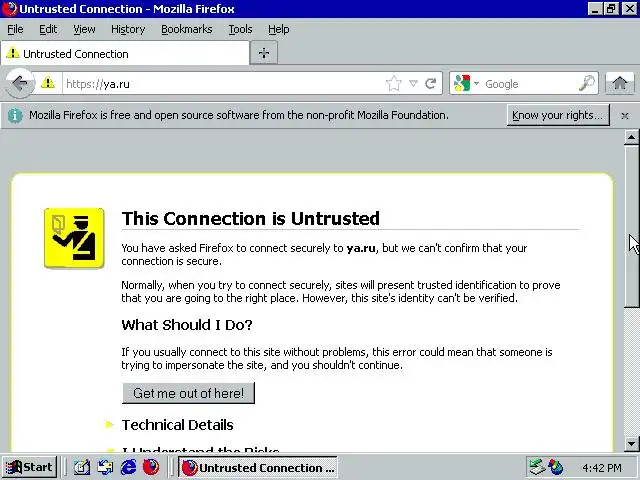Open the colorful system tray icon near the clock
The width and height of the screenshot is (640, 480).
[556, 467]
